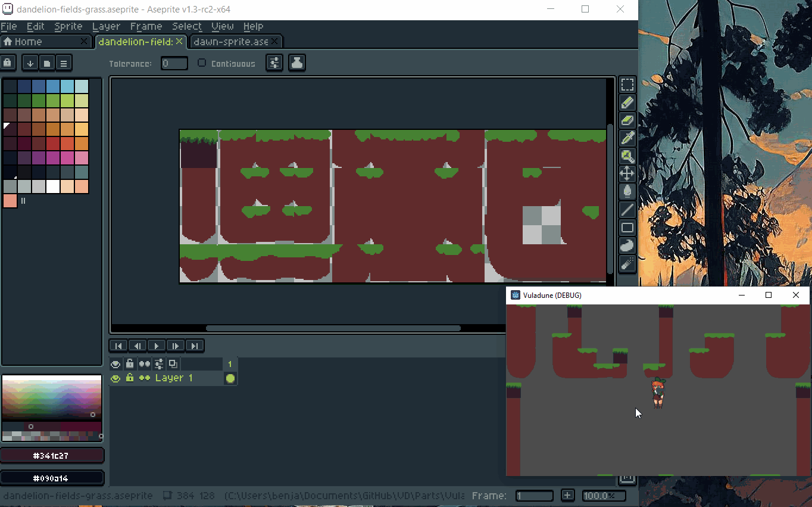Click background color #090a14 bar

pyautogui.click(x=52, y=478)
